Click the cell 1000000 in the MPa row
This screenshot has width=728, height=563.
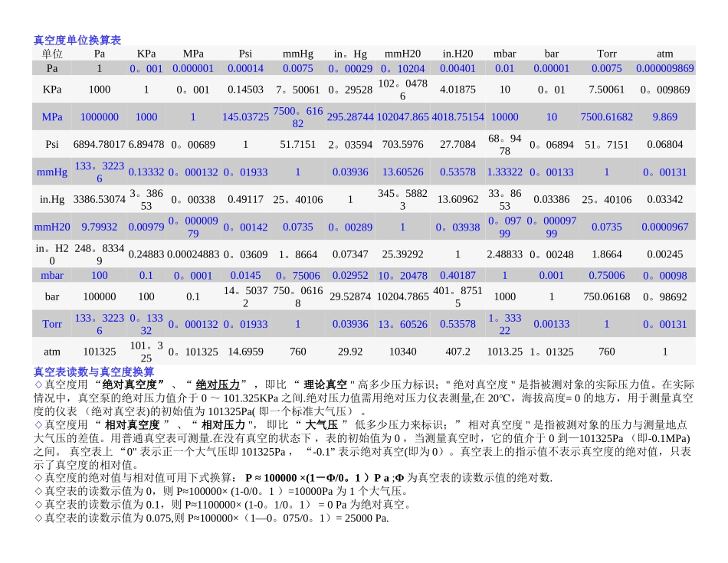point(100,117)
